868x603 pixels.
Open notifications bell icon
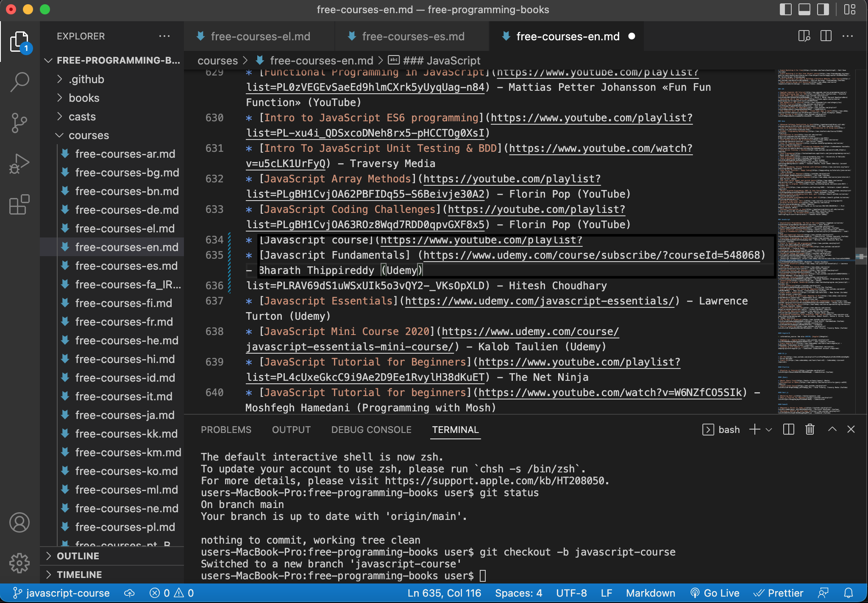(849, 593)
